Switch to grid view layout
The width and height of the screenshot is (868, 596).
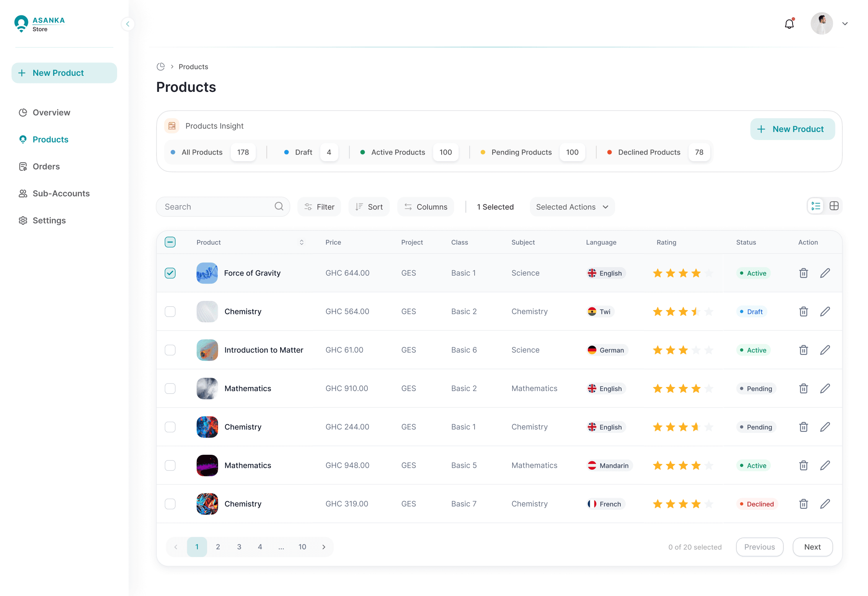pos(834,206)
